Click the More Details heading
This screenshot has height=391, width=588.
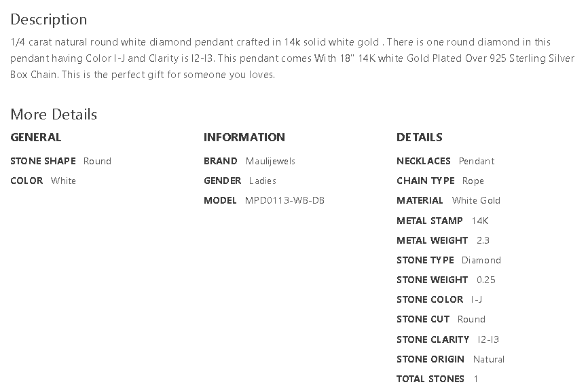point(54,114)
